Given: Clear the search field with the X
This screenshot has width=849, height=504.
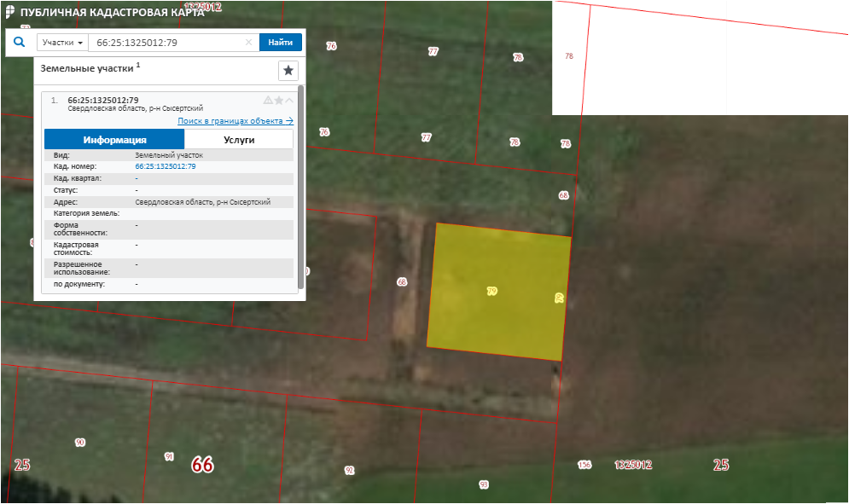Looking at the screenshot, I should click(249, 43).
